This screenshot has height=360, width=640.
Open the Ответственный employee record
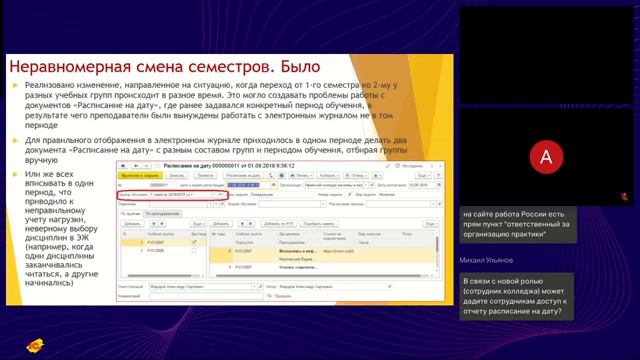pyautogui.click(x=260, y=287)
